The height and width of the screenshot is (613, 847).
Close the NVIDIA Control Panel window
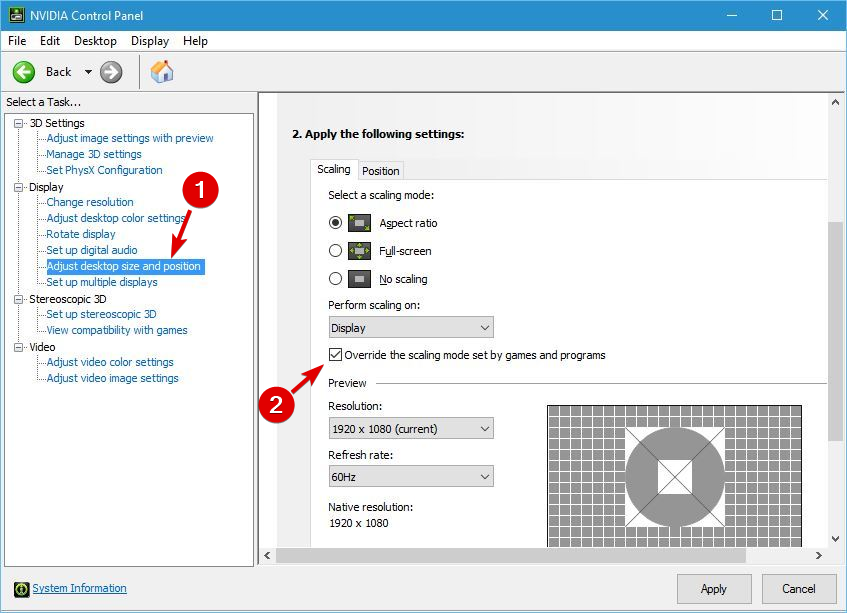click(823, 15)
